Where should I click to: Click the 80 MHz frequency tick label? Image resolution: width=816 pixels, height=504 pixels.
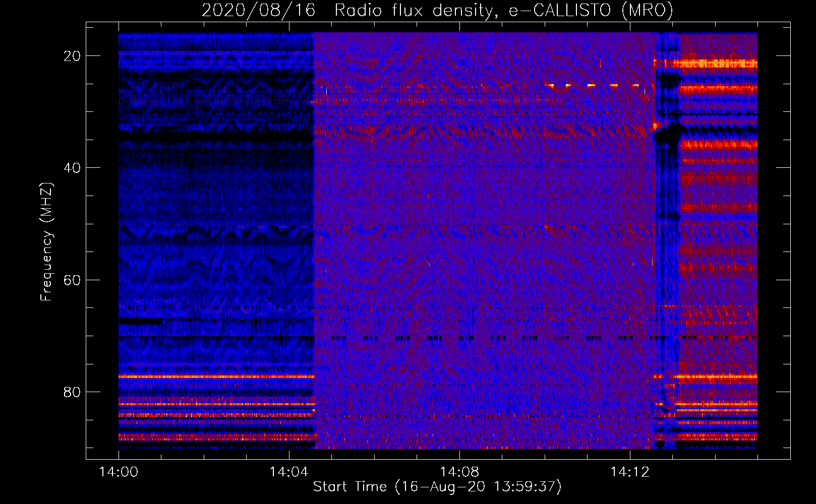point(72,392)
